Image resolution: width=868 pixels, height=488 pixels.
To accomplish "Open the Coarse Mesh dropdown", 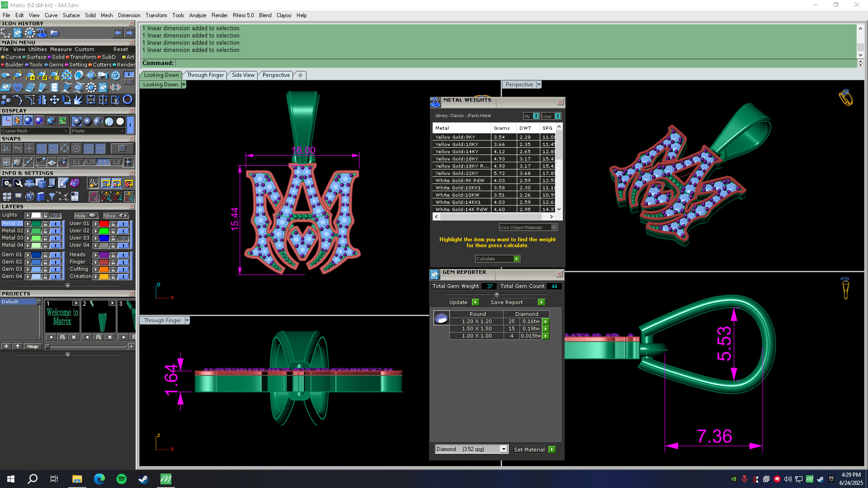I will tap(66, 131).
